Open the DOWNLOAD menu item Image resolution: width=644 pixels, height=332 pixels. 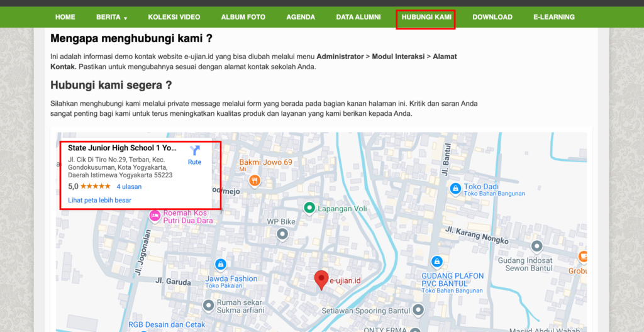(x=492, y=17)
